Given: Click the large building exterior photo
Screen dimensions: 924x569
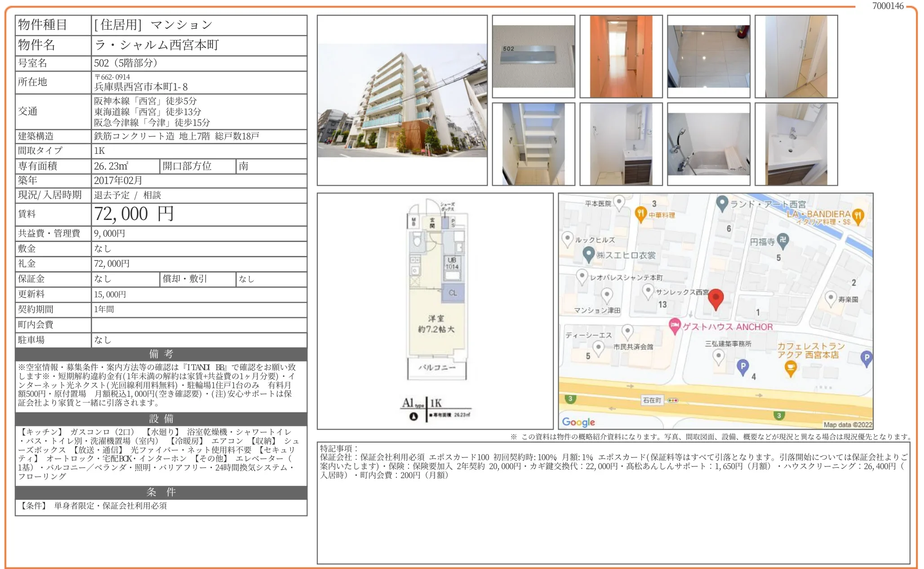Looking at the screenshot, I should tap(402, 100).
